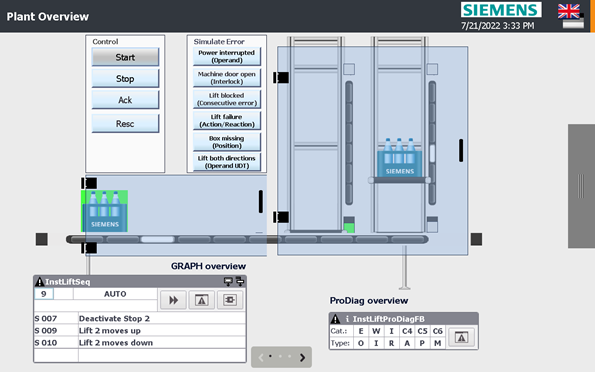Click the green highlighted bottle crate on the conveyor
595x372 pixels.
(104, 211)
